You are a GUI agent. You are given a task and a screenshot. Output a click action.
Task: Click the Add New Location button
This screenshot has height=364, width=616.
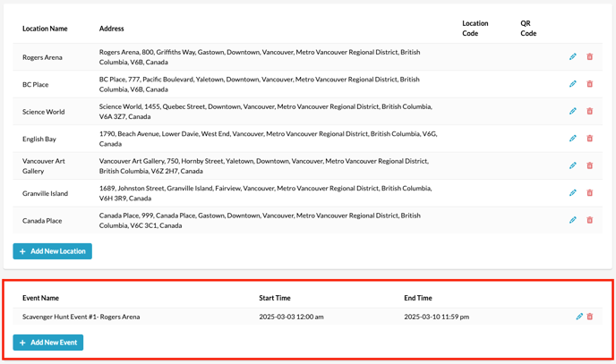pyautogui.click(x=52, y=251)
